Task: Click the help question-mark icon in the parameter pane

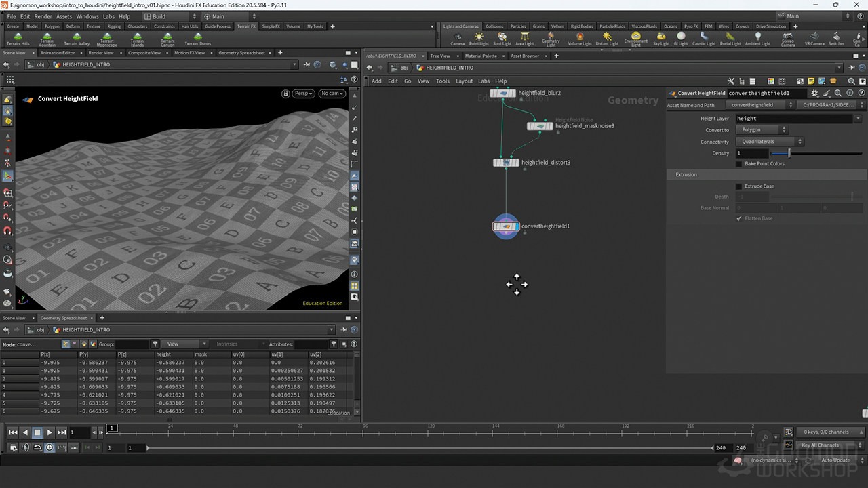Action: [x=861, y=93]
